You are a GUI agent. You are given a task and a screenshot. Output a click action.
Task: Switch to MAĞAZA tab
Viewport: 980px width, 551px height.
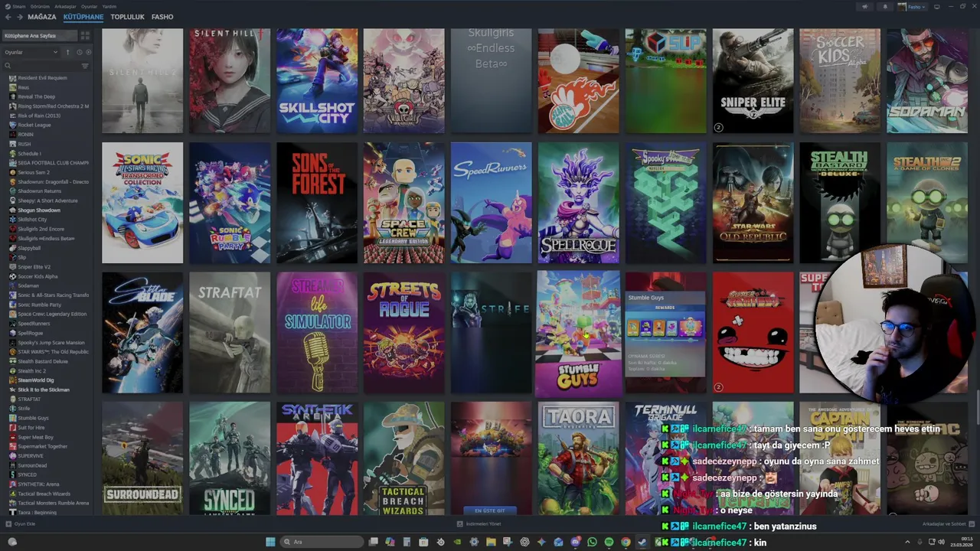point(42,17)
